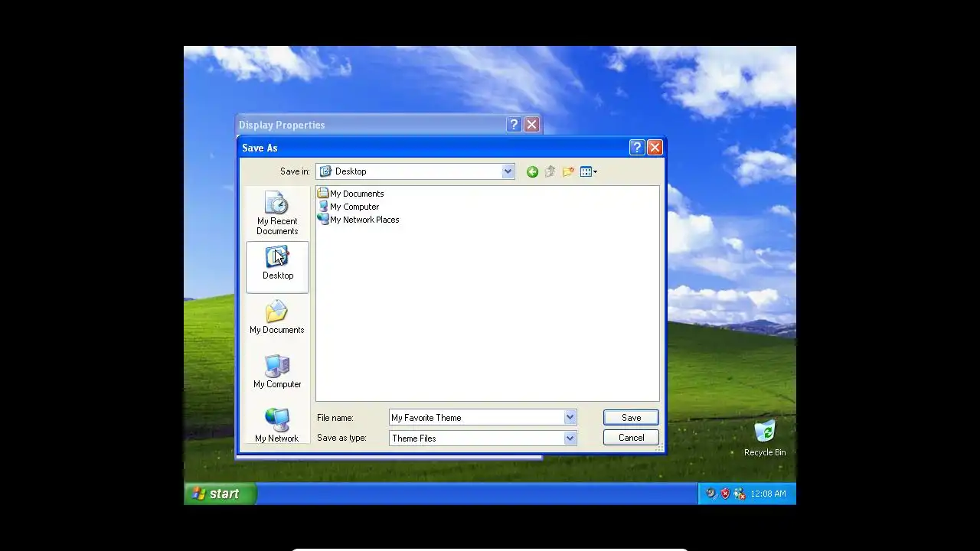Open the Recycle Bin desktop icon

tap(765, 438)
